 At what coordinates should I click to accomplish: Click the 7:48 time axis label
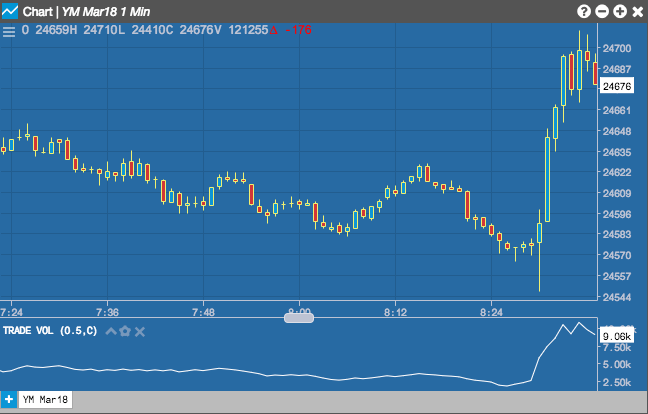[203, 312]
